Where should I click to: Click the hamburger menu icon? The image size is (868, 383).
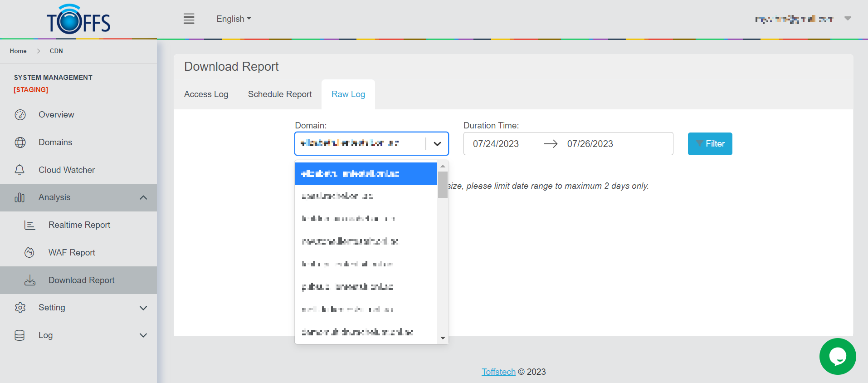click(189, 19)
